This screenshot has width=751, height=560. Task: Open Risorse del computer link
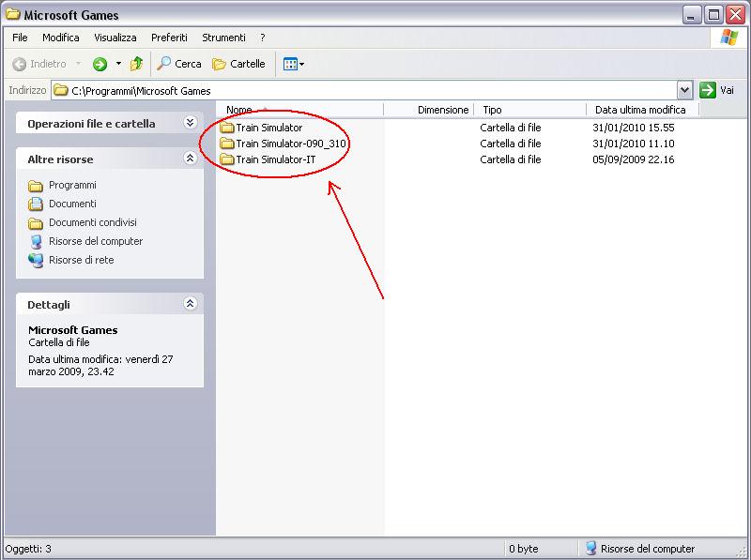[x=96, y=241]
